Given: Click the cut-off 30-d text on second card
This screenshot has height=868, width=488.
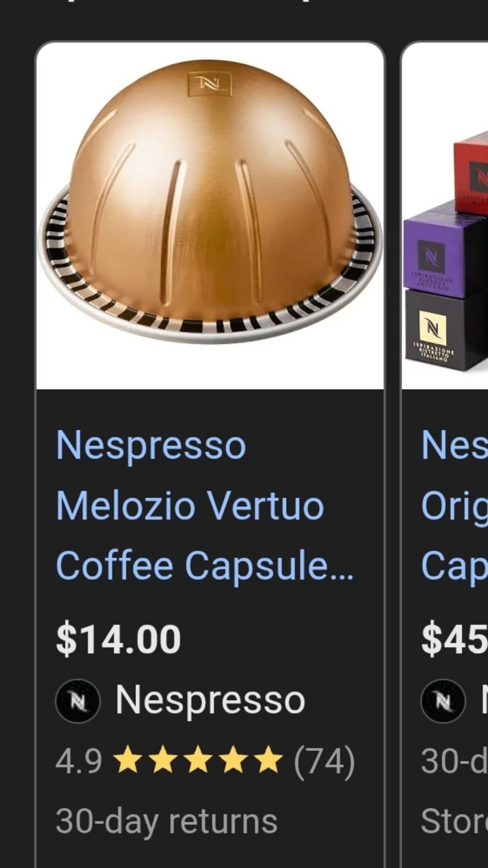Looking at the screenshot, I should click(454, 761).
